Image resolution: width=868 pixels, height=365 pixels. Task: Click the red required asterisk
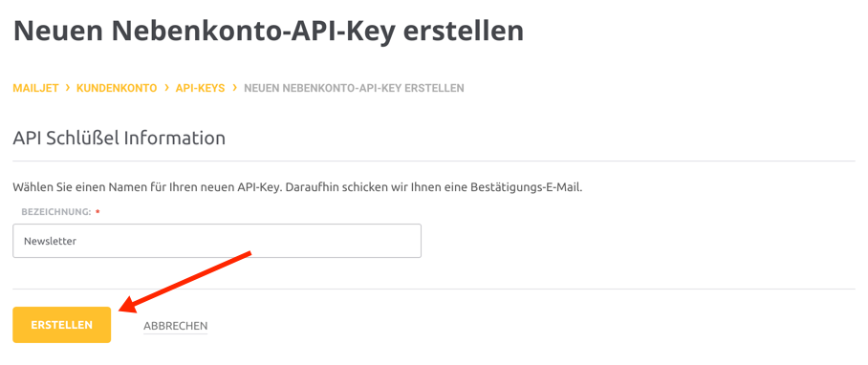[x=98, y=212]
